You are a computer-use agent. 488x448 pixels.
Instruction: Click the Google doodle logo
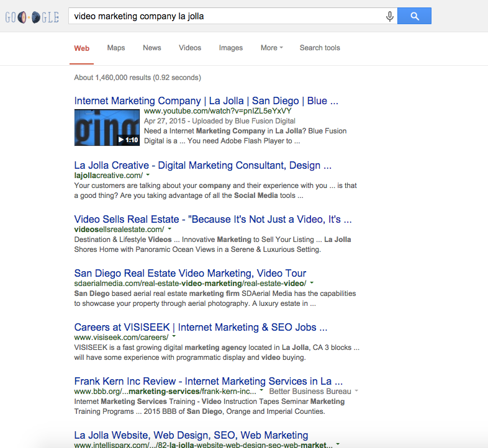click(32, 17)
